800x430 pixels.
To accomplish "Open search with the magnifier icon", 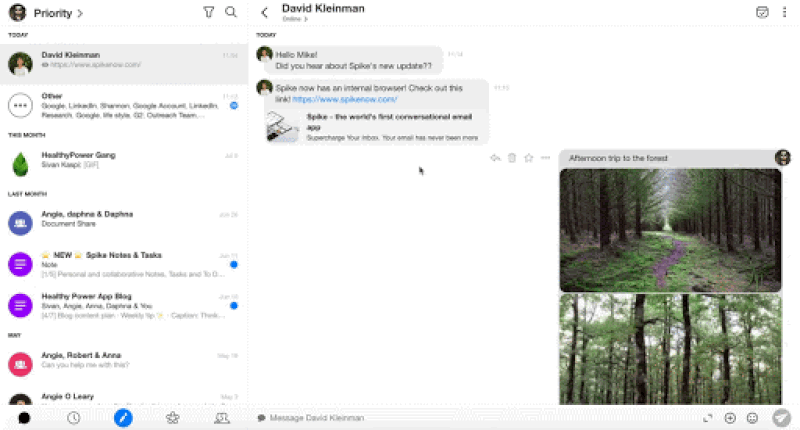I will [x=231, y=12].
